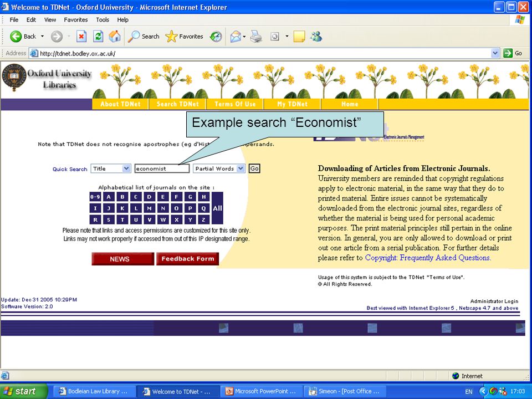Browse journals starting with letter Z
Image resolution: width=532 pixels, height=399 pixels.
click(x=203, y=219)
